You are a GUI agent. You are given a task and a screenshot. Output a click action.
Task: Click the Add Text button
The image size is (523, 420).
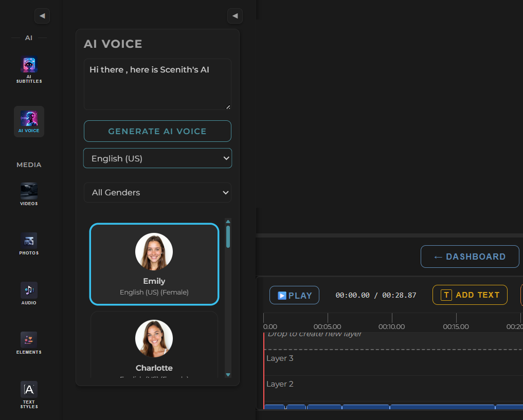[x=470, y=295]
